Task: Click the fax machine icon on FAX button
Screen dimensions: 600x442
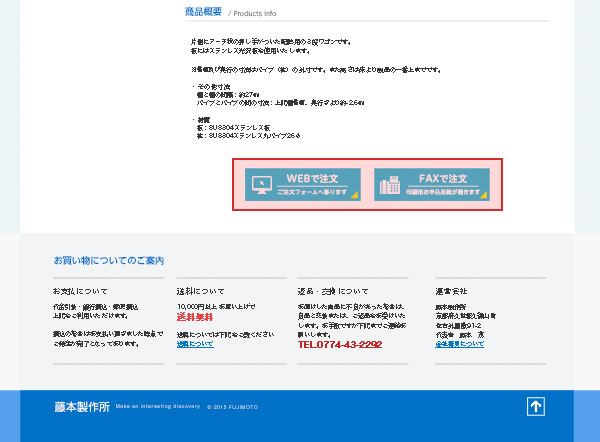Action: (390, 185)
